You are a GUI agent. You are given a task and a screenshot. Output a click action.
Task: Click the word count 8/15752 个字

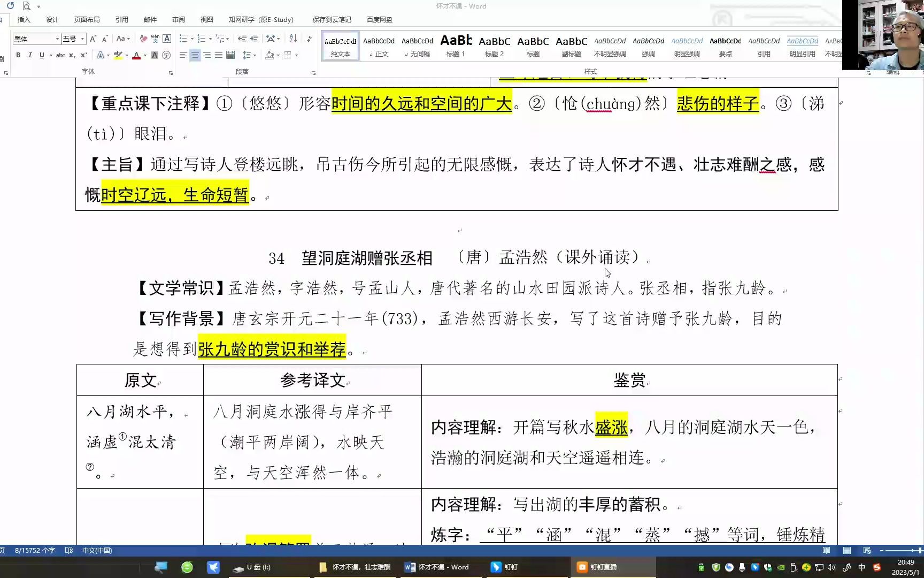pyautogui.click(x=35, y=550)
